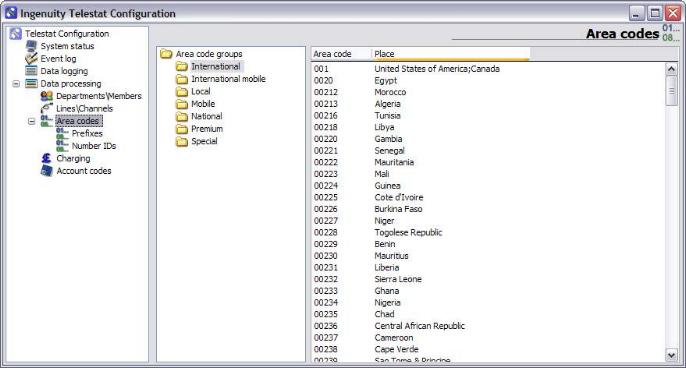
Task: Click the Telestat Configuration root icon
Action: coord(15,34)
